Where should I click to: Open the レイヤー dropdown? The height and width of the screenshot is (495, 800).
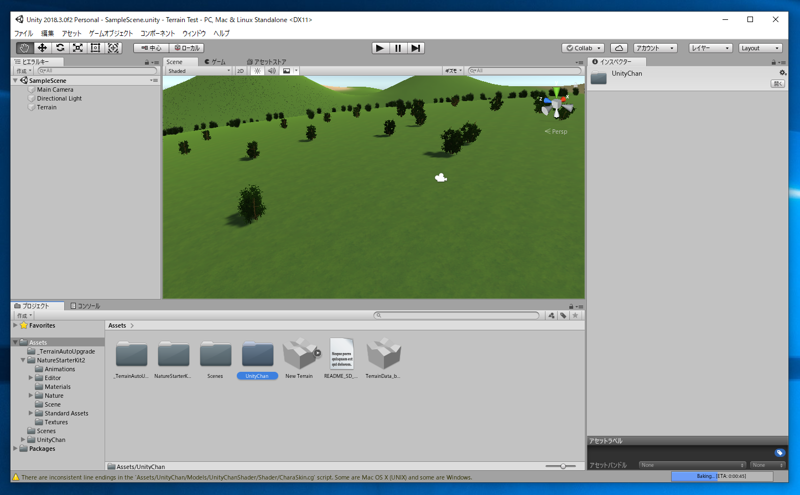710,48
